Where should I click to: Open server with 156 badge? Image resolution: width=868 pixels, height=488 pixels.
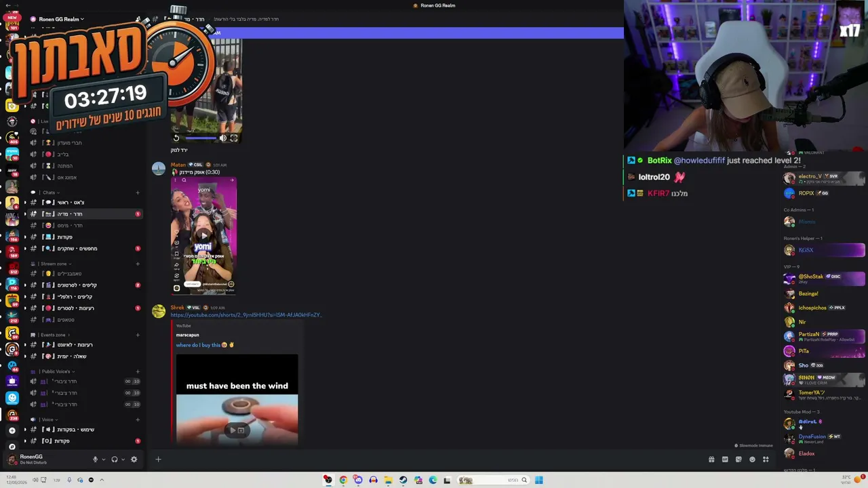[x=12, y=235]
